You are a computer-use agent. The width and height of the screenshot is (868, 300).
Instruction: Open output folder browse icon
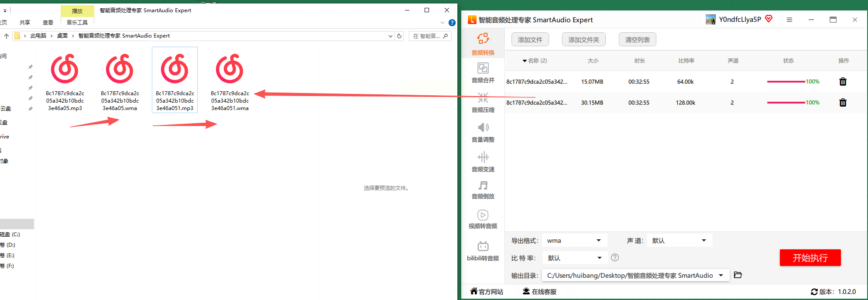pyautogui.click(x=738, y=275)
